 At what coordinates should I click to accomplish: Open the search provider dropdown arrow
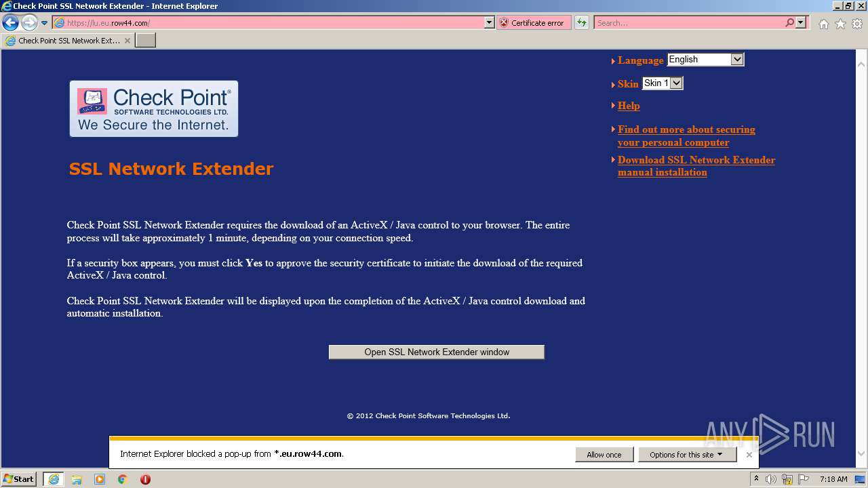(801, 23)
